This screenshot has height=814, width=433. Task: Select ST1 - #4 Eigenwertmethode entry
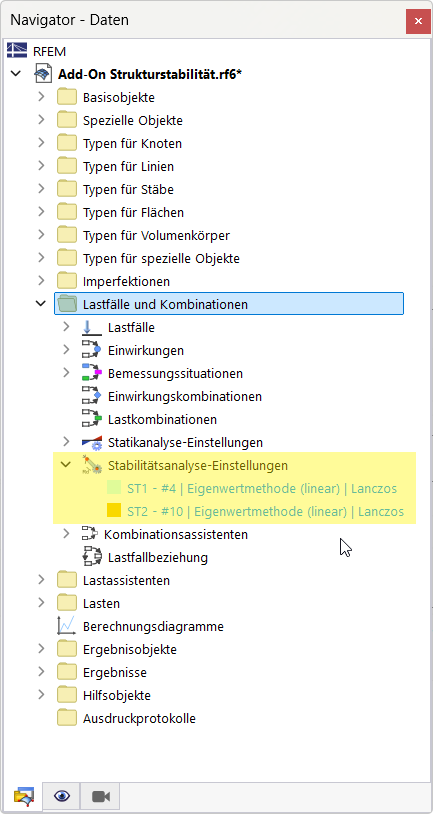point(264,488)
